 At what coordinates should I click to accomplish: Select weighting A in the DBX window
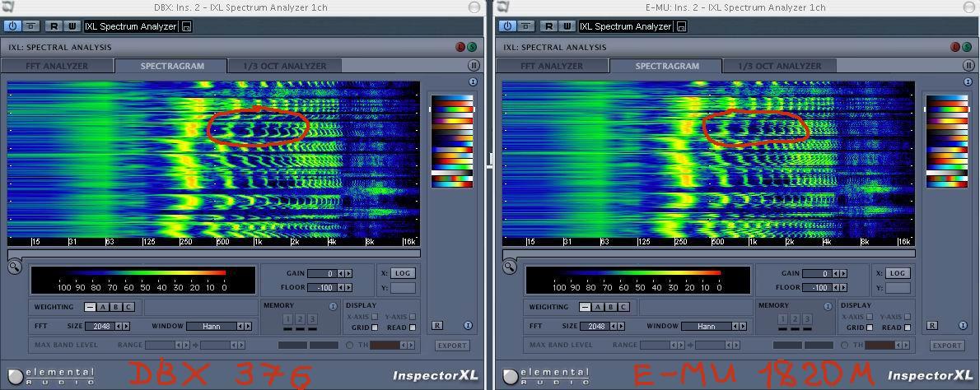(x=103, y=307)
